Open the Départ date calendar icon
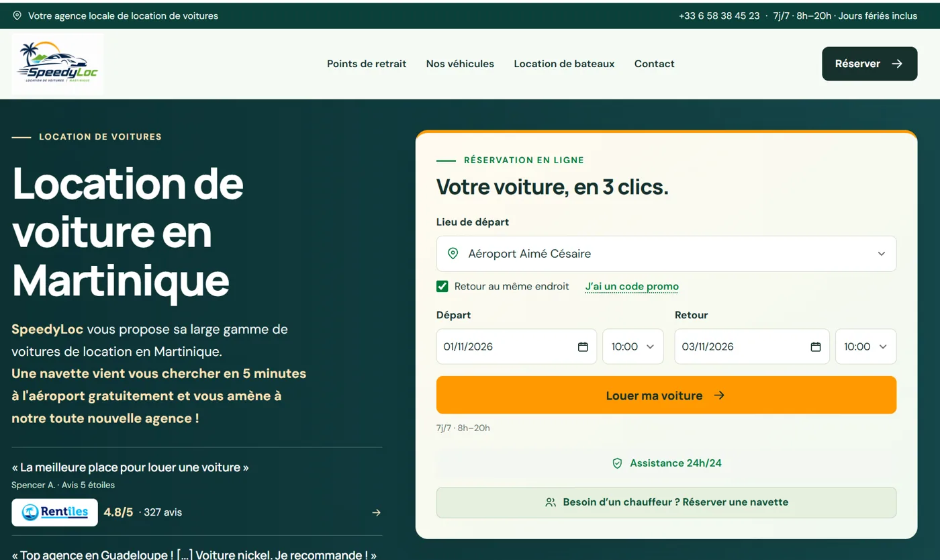Viewport: 940px width, 560px height. point(583,346)
